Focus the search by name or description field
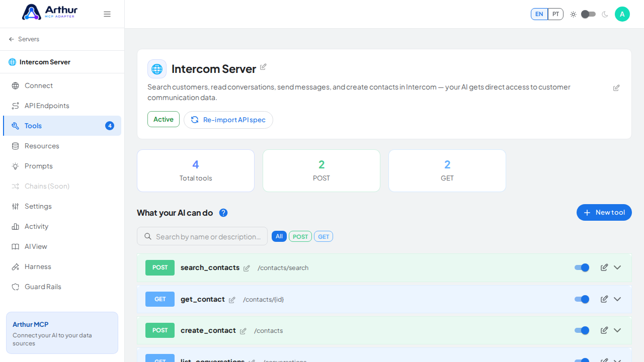The height and width of the screenshot is (362, 644). coord(202,236)
